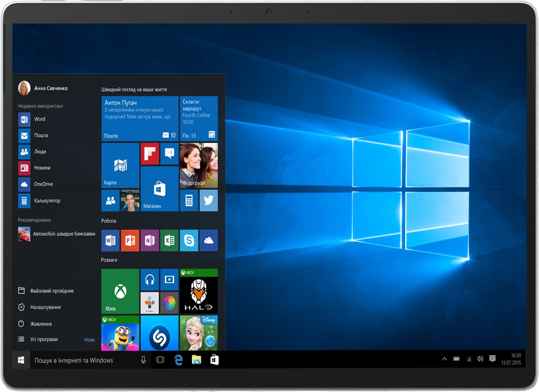Open the Action Center notifications icon
539x392 pixels.
(x=492, y=359)
